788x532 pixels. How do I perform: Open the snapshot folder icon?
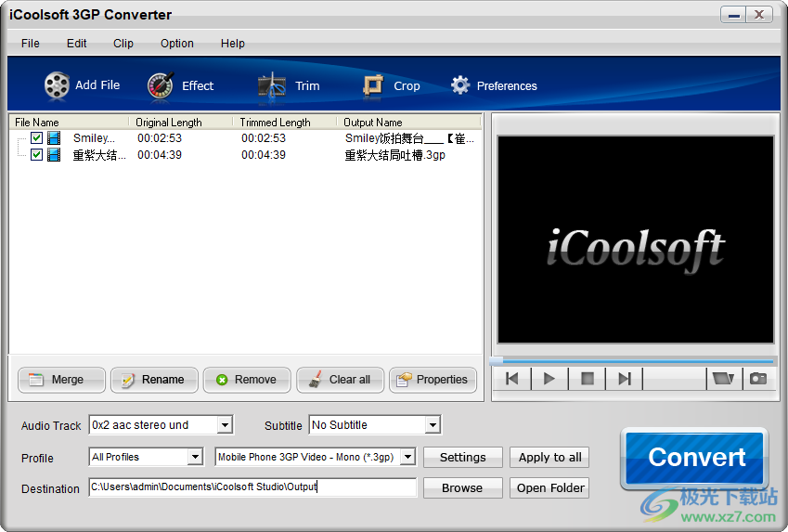pyautogui.click(x=723, y=379)
